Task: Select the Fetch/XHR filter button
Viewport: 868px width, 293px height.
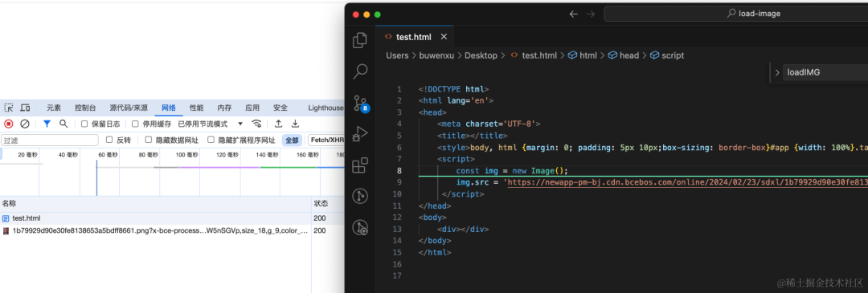Action: pos(326,140)
